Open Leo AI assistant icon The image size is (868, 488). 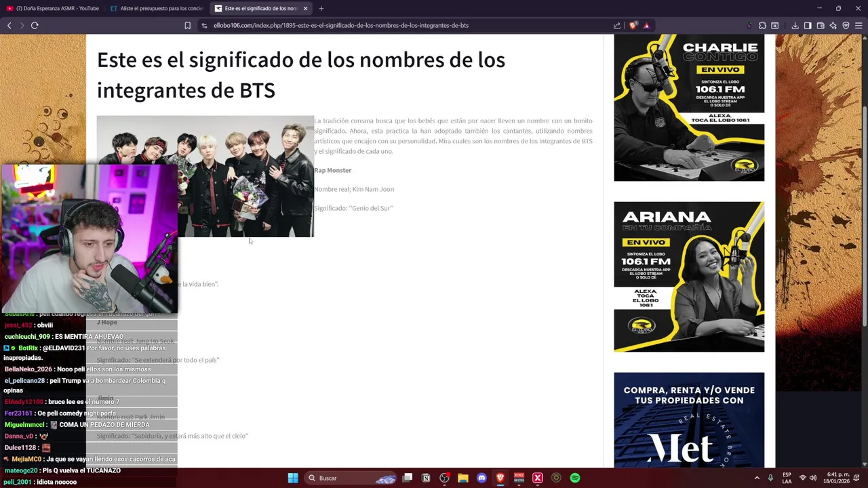tap(833, 25)
